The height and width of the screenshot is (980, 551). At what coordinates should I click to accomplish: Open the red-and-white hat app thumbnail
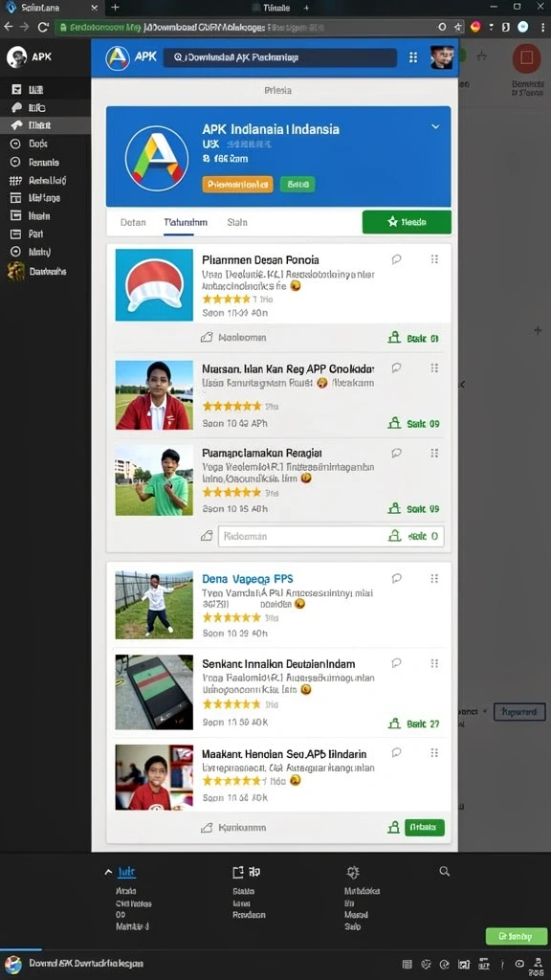[x=154, y=285]
